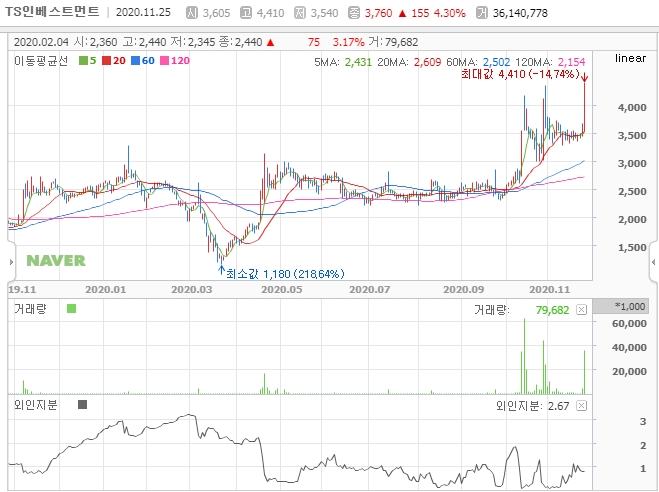Screen dimensions: 659x492
Task: Click the 4.30% change percentage
Action: pyautogui.click(x=449, y=13)
